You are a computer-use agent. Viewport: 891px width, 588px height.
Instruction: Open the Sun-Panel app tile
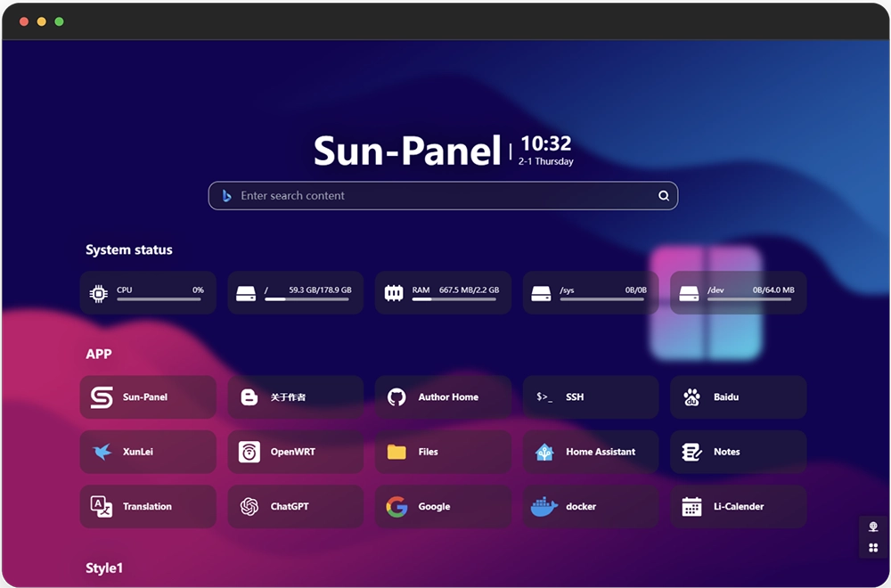coord(148,397)
